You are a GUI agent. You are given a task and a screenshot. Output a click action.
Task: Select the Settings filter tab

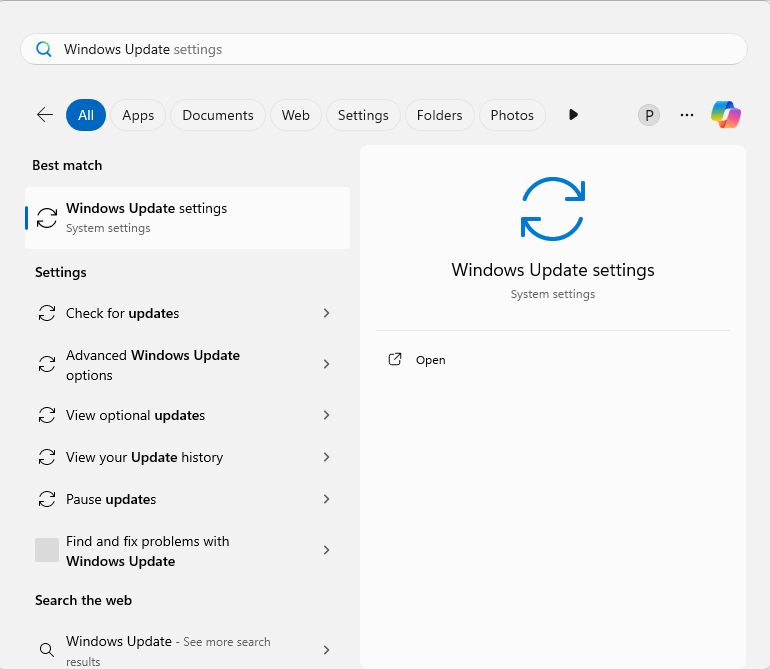coord(363,115)
